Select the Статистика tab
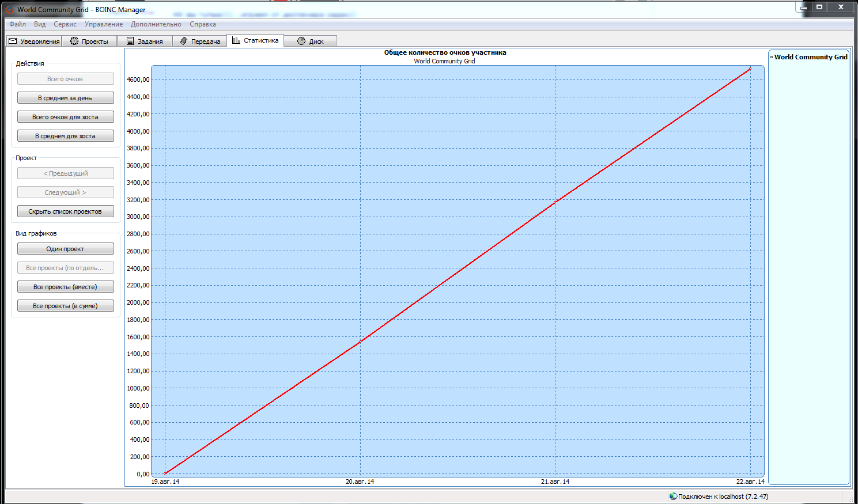The width and height of the screenshot is (858, 504). pyautogui.click(x=255, y=40)
